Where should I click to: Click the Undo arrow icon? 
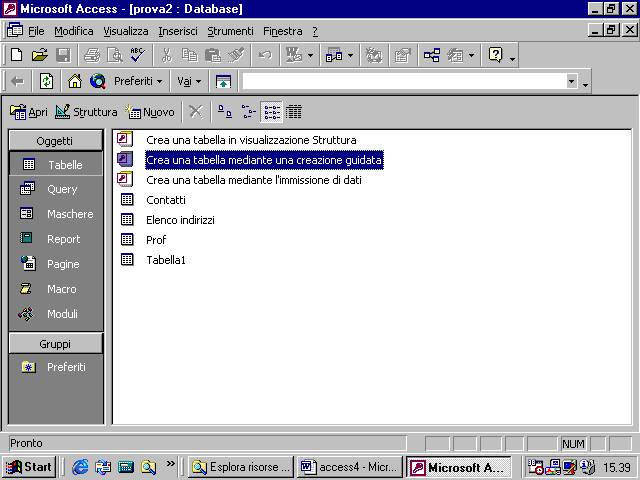[x=265, y=55]
